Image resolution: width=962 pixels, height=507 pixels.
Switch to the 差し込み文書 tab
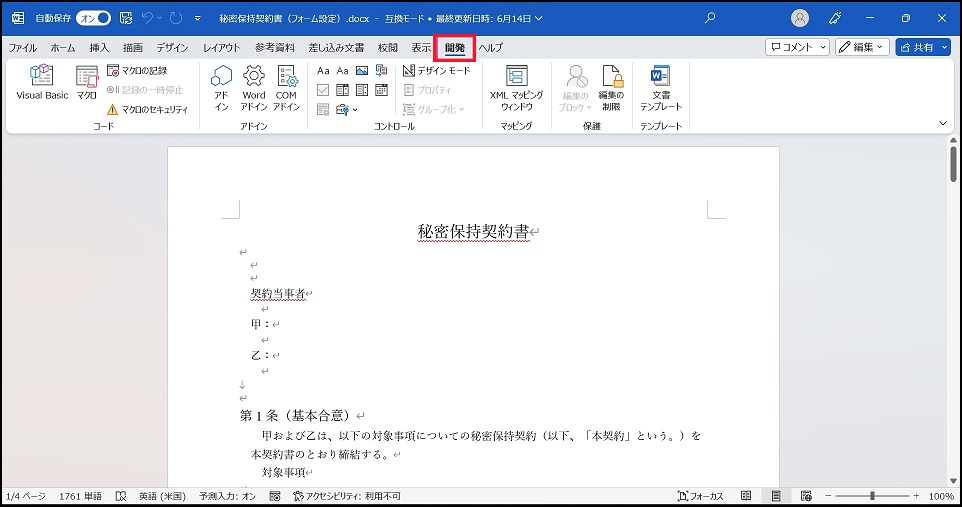click(336, 47)
